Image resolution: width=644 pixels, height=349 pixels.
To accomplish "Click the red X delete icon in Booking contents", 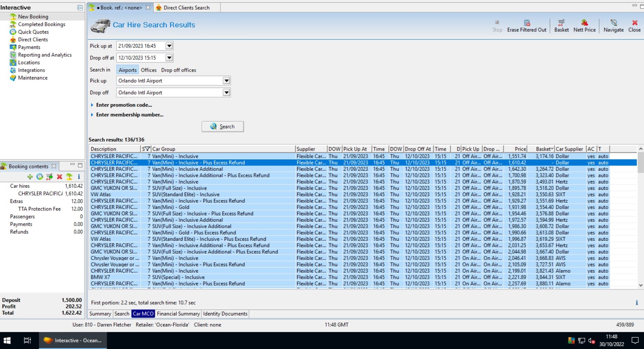I will [59, 177].
